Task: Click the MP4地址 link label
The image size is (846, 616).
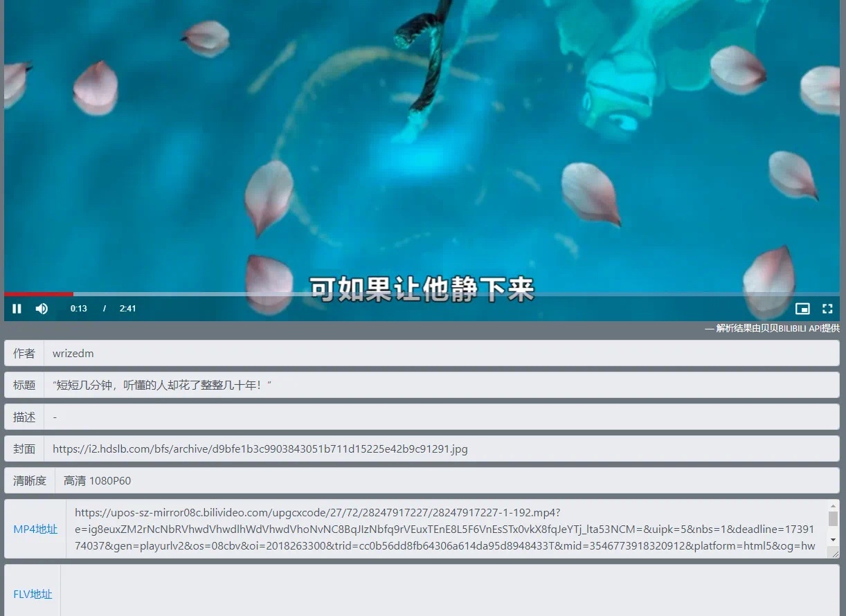Action: tap(35, 529)
